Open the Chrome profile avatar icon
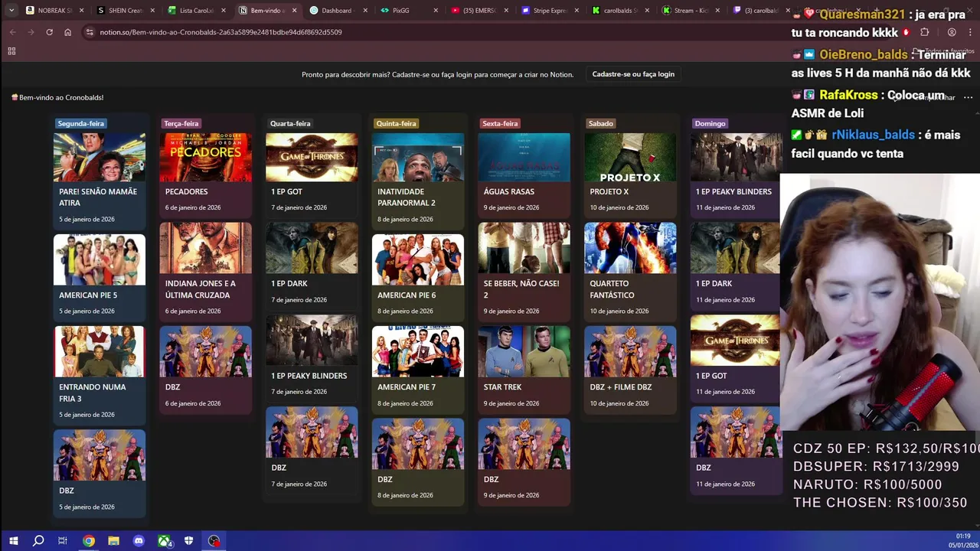This screenshot has height=551, width=980. (952, 32)
